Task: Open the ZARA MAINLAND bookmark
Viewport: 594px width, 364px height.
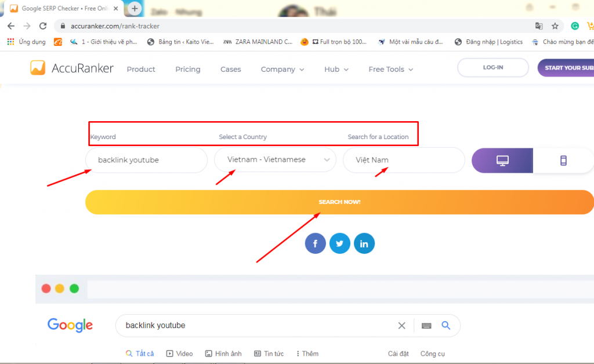Action: 258,42
